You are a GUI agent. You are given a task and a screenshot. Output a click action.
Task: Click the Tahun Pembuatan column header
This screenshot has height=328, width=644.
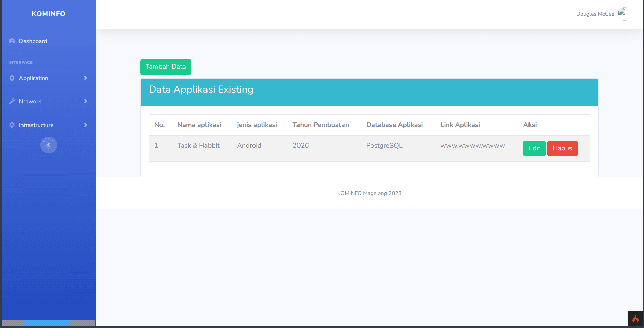pyautogui.click(x=321, y=125)
